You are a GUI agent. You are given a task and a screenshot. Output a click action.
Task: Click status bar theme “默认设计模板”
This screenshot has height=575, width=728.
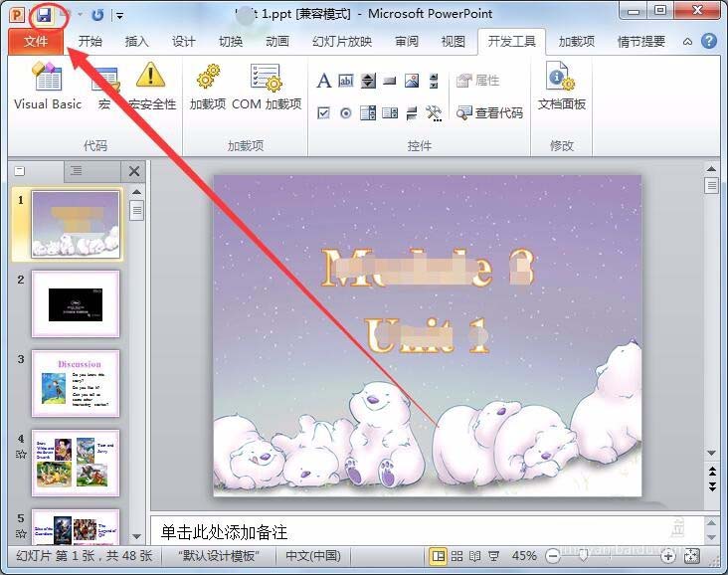coord(219,556)
